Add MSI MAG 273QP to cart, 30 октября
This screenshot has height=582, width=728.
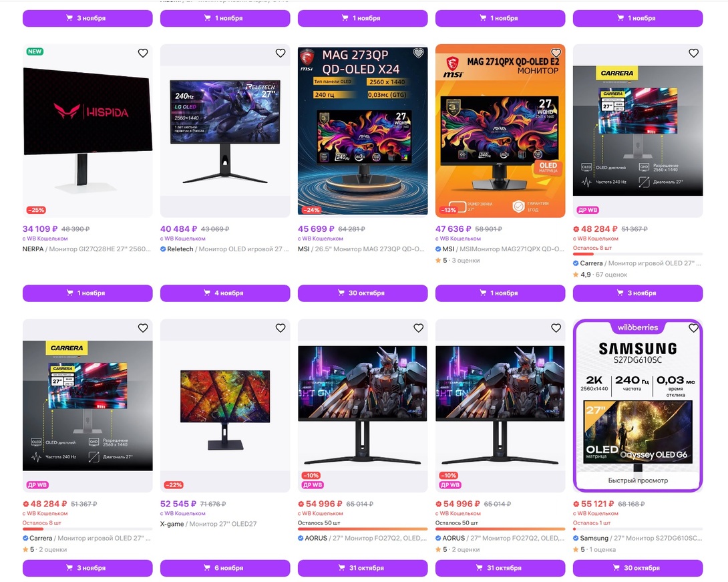click(x=363, y=293)
